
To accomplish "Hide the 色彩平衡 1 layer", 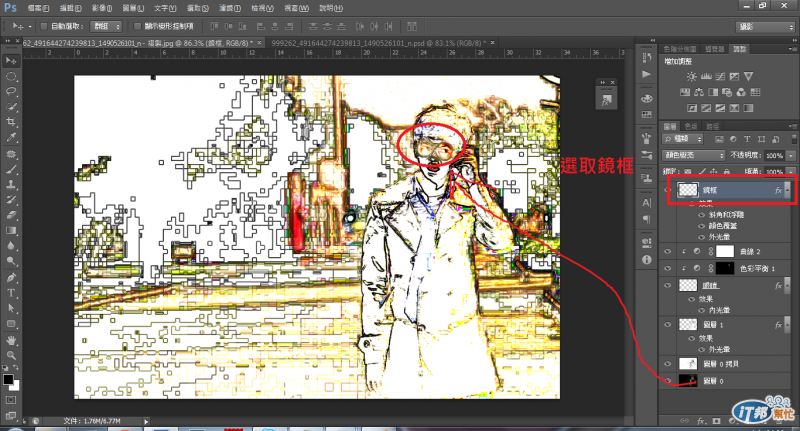I will [667, 268].
